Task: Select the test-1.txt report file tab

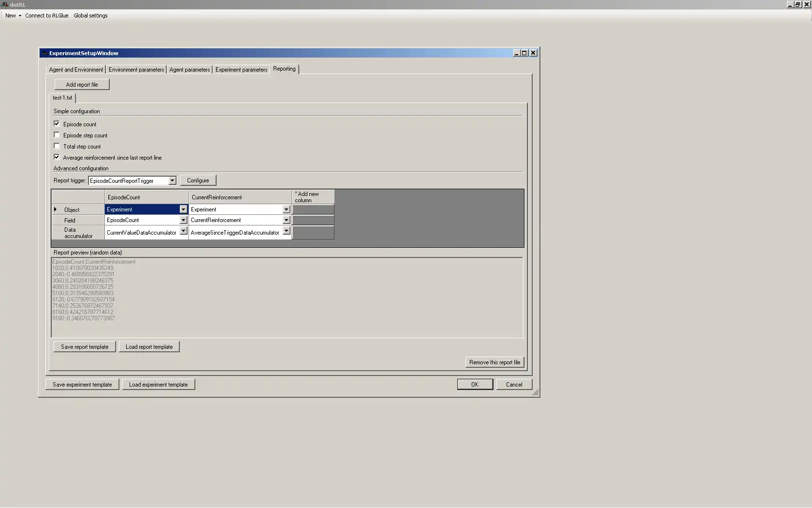Action: (62, 98)
